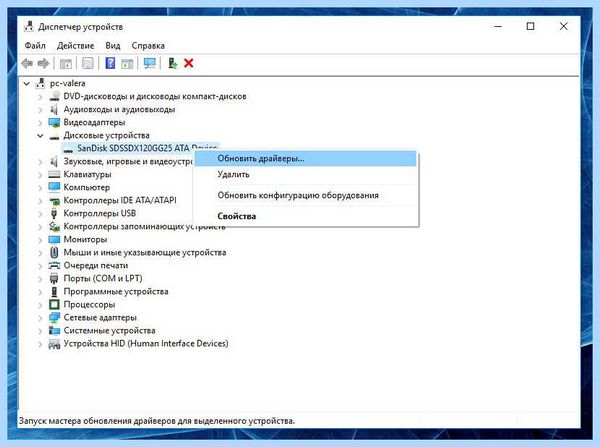Select Мыши и иные указывающие устройства

click(145, 253)
